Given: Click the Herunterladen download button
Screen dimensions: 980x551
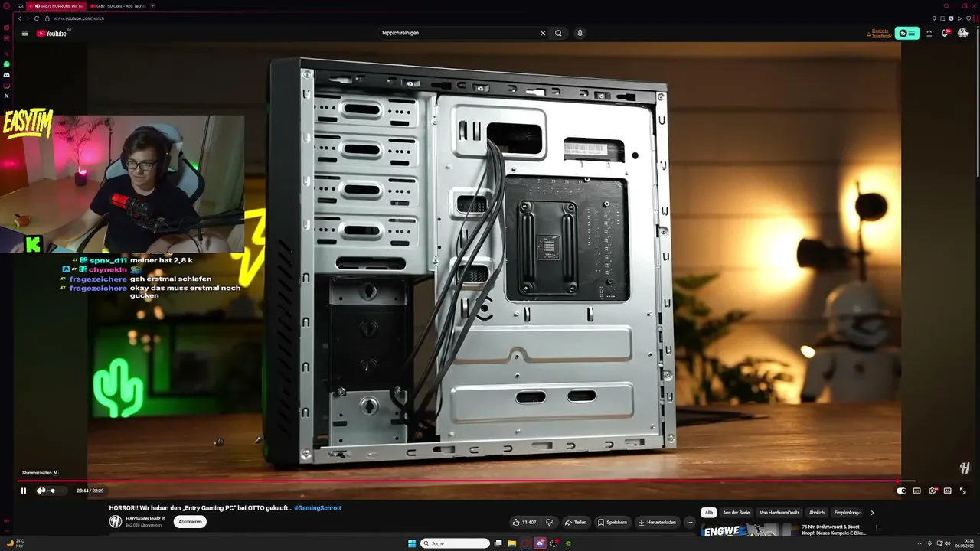Looking at the screenshot, I should pyautogui.click(x=658, y=522).
